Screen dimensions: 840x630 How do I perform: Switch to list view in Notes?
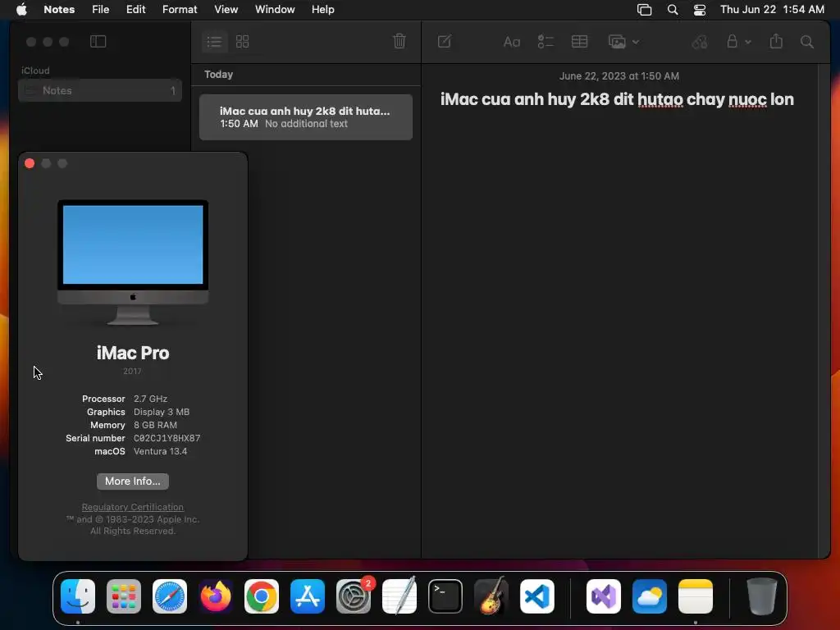coord(214,41)
